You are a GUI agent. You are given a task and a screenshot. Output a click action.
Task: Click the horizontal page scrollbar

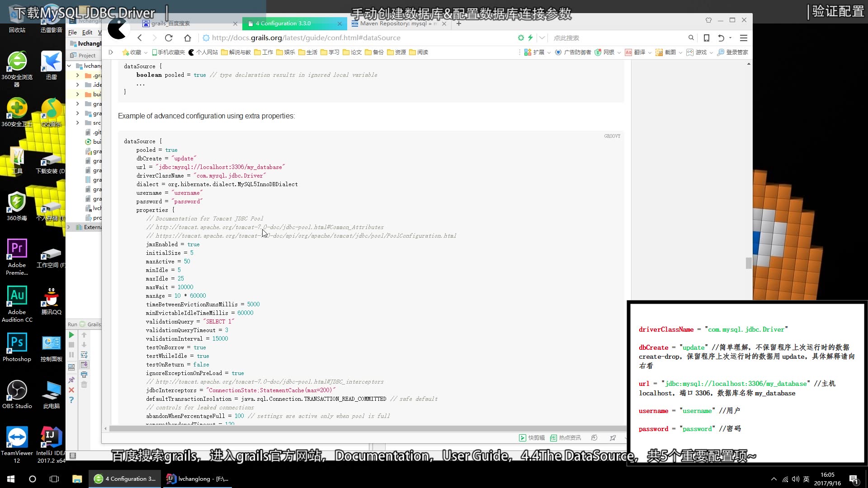[367, 428]
